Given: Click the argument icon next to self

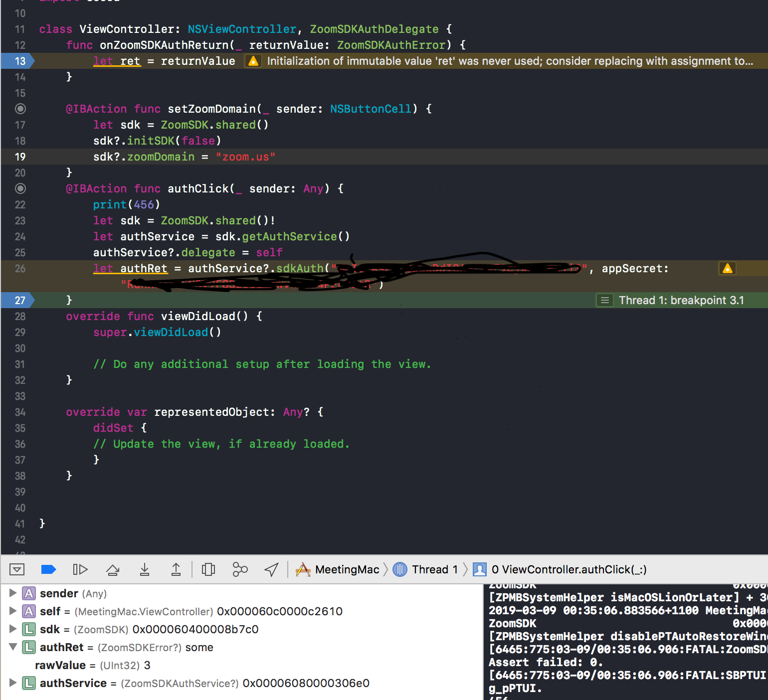Looking at the screenshot, I should pyautogui.click(x=29, y=611).
